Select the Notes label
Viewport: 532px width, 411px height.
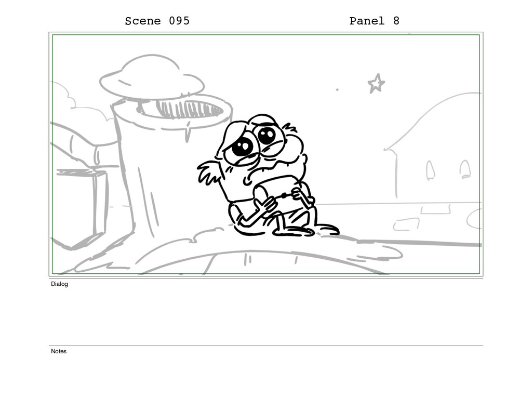point(59,351)
